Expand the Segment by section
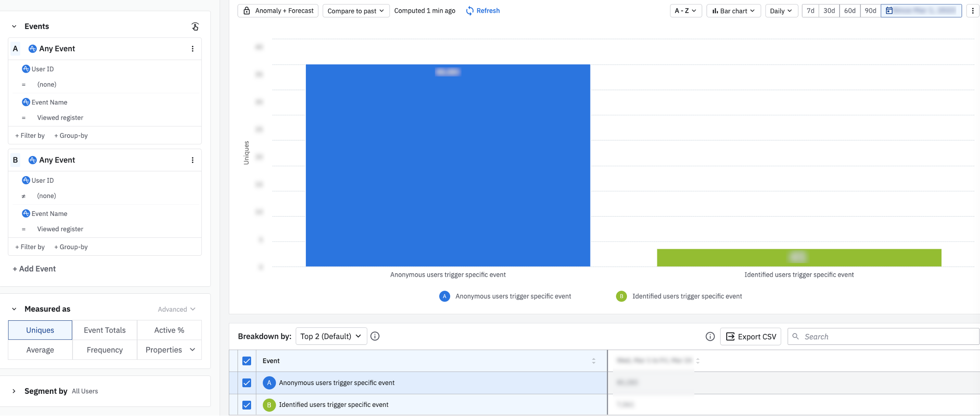This screenshot has height=417, width=980. tap(14, 391)
